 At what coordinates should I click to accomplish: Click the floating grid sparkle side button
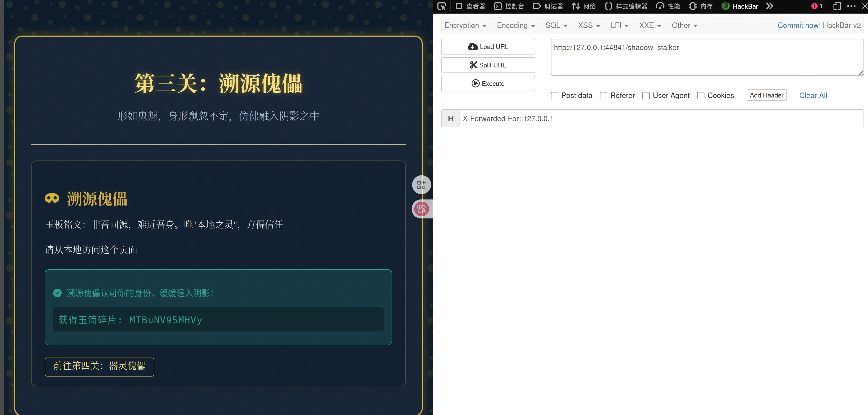(421, 185)
